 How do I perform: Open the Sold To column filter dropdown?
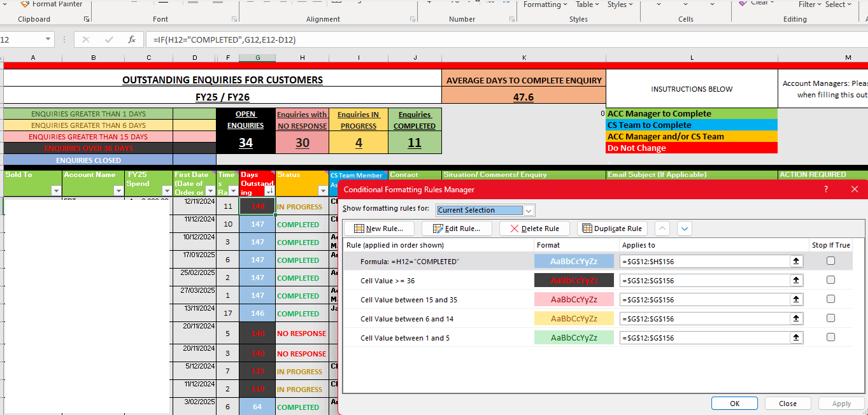(55, 191)
